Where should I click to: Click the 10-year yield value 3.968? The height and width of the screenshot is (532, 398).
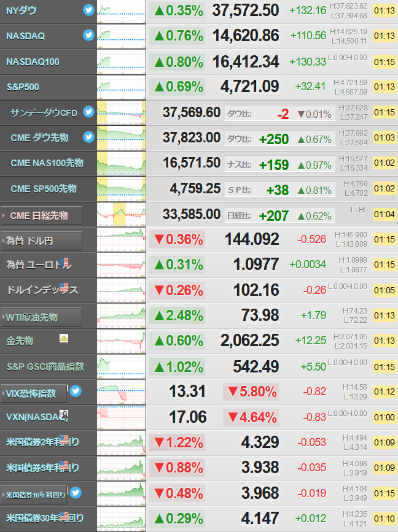[260, 493]
